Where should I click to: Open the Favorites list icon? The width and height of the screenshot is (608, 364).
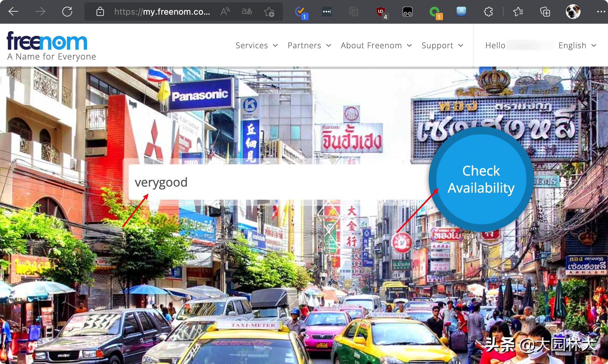pos(518,12)
